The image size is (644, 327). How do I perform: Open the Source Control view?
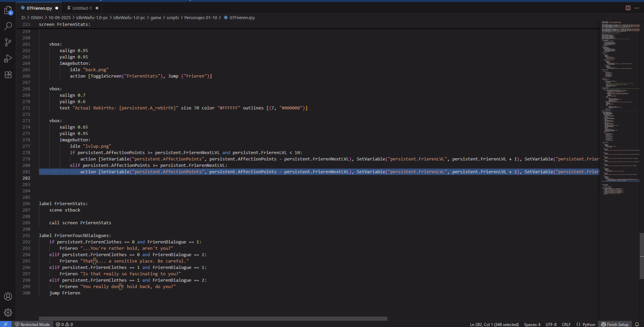pyautogui.click(x=8, y=42)
